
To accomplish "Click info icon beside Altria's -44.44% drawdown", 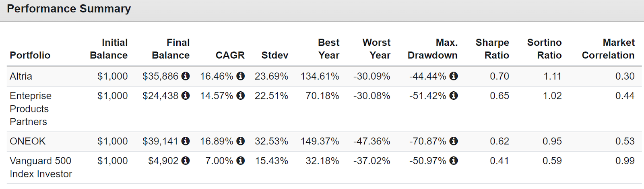I will pyautogui.click(x=454, y=76).
